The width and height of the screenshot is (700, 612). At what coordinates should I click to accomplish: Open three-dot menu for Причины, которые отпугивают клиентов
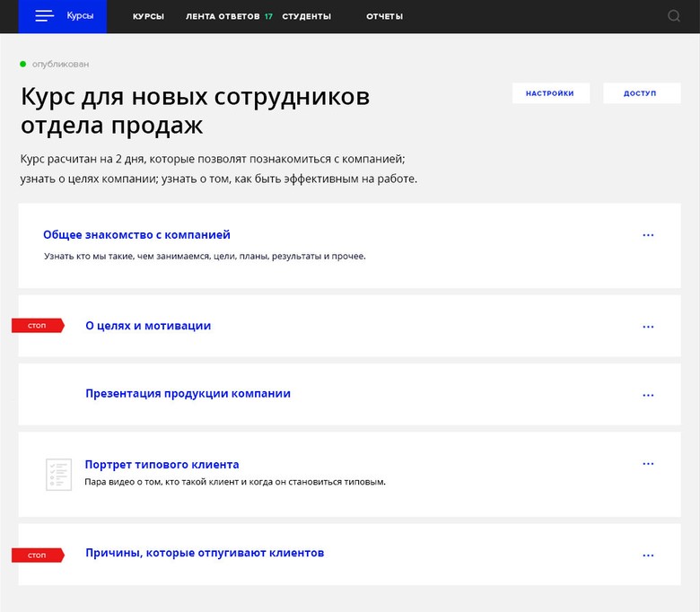point(648,555)
